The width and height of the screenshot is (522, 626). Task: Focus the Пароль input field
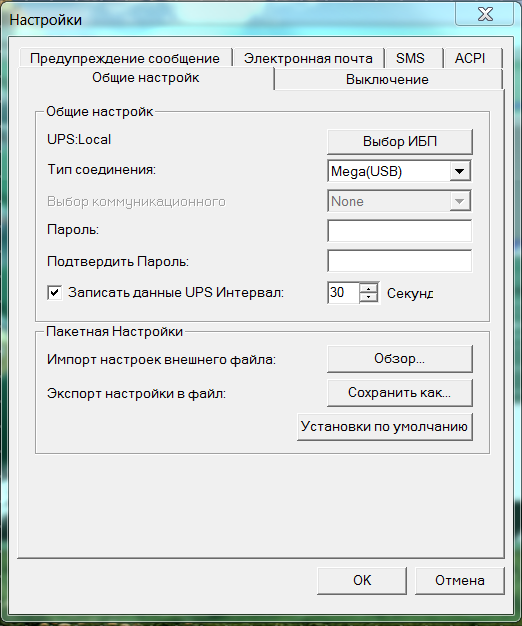(399, 230)
